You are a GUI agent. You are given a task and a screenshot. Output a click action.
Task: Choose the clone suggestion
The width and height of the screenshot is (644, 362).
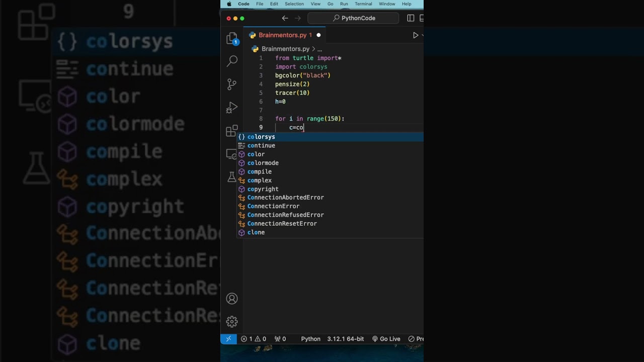[x=330, y=232]
